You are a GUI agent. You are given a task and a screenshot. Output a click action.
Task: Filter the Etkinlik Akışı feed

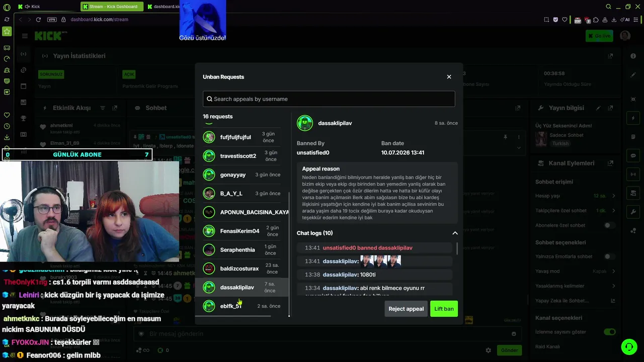103,108
